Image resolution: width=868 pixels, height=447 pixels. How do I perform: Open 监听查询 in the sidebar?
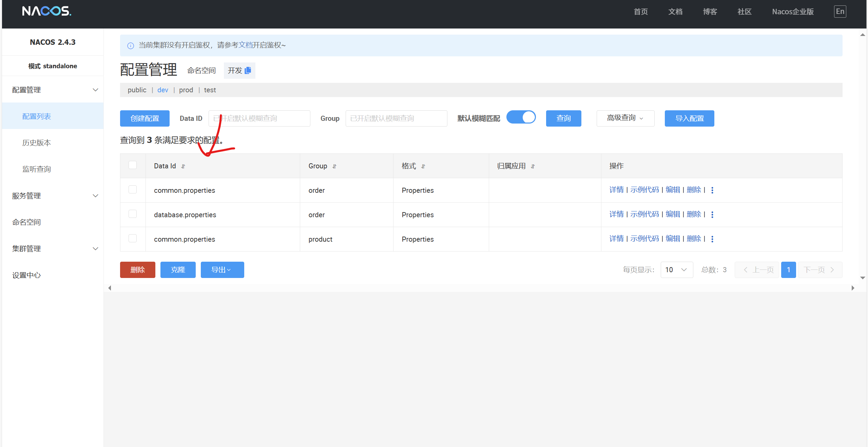(x=37, y=169)
